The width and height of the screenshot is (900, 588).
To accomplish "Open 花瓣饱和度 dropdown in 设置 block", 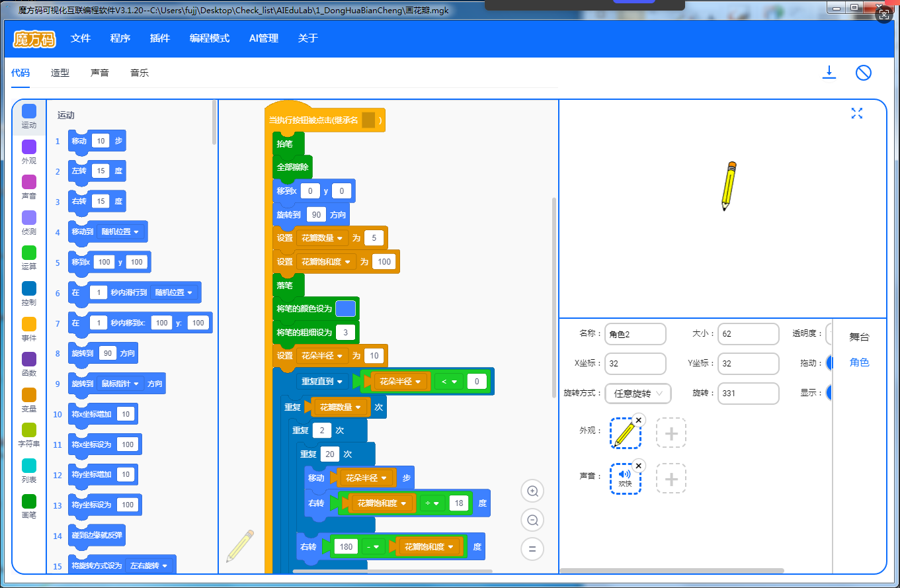I will point(326,262).
